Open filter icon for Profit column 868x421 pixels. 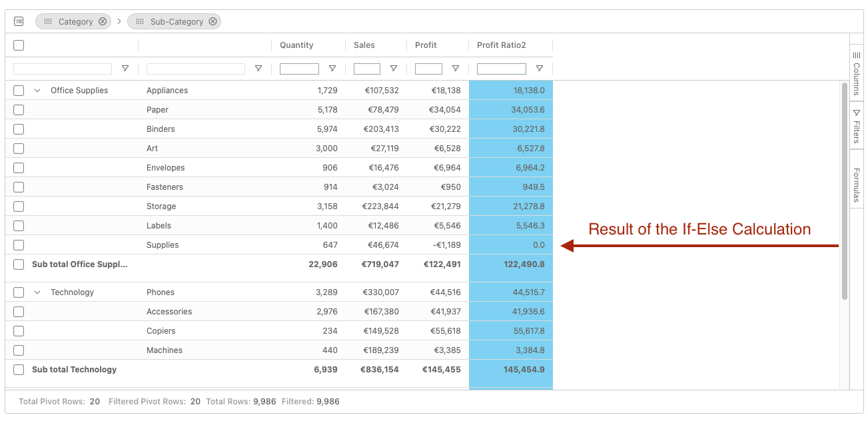[455, 69]
